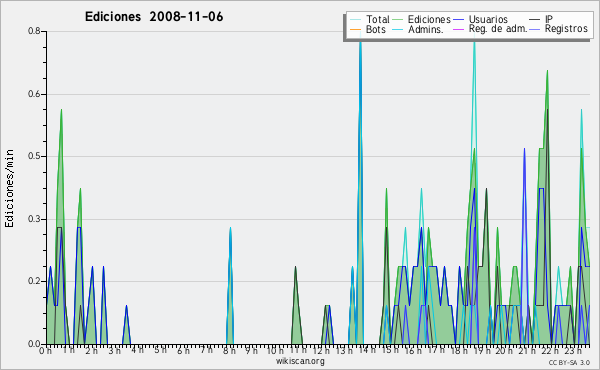Click the Reg. de adm. magenta legend line
This screenshot has width=600, height=370.
(x=458, y=29)
